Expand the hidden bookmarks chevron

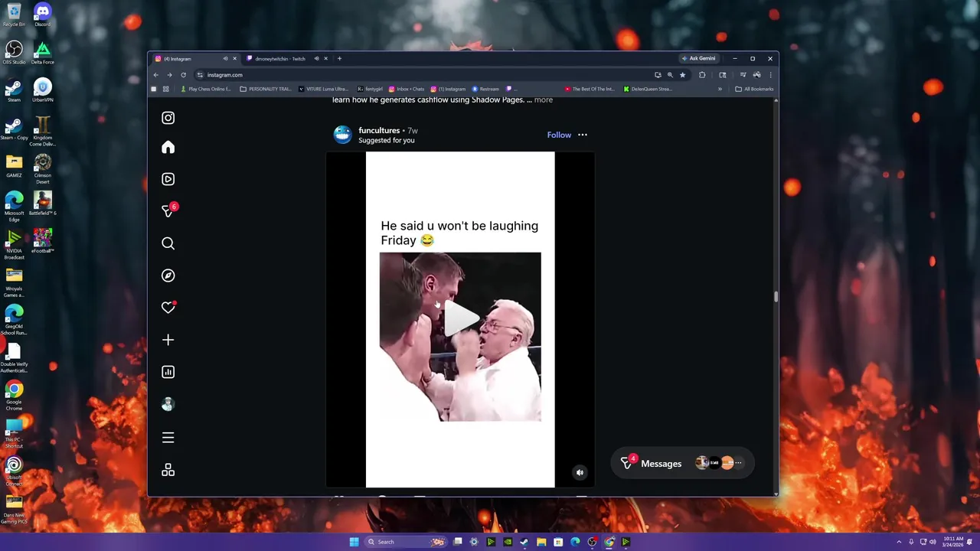720,89
